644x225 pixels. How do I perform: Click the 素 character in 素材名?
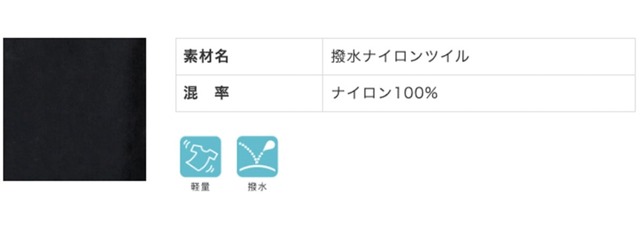191,56
